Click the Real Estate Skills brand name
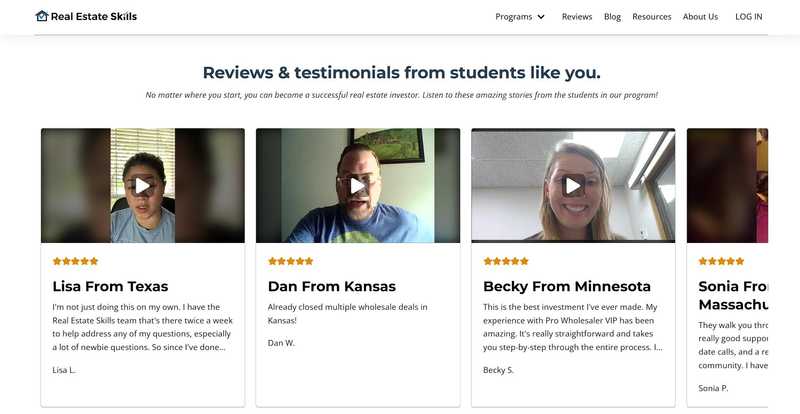Screen dimensions: 800x414 coord(94,16)
